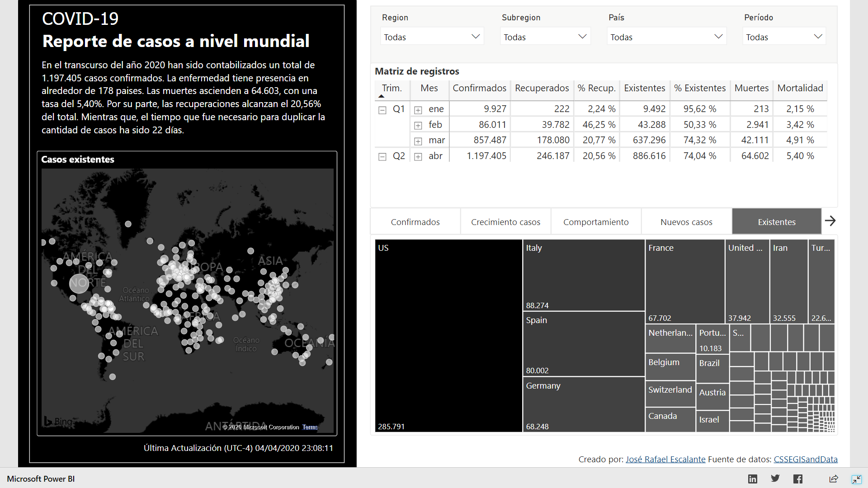Screen dimensions: 868x488
Task: Click the large US bubble on map
Action: (x=79, y=283)
